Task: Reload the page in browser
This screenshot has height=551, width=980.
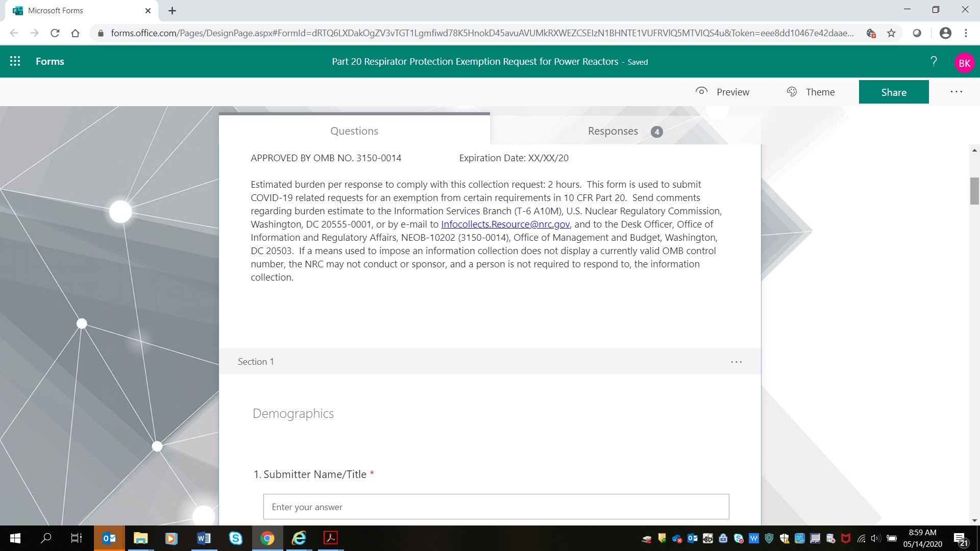Action: point(55,33)
